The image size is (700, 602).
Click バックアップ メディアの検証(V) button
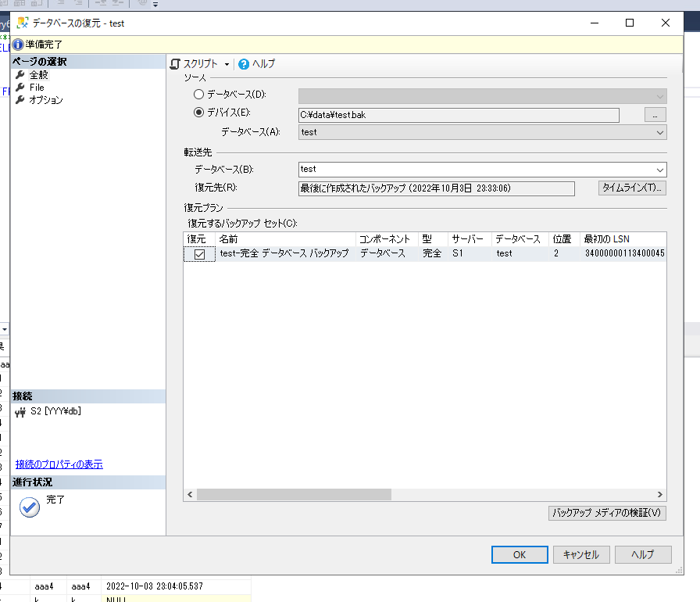pos(607,513)
